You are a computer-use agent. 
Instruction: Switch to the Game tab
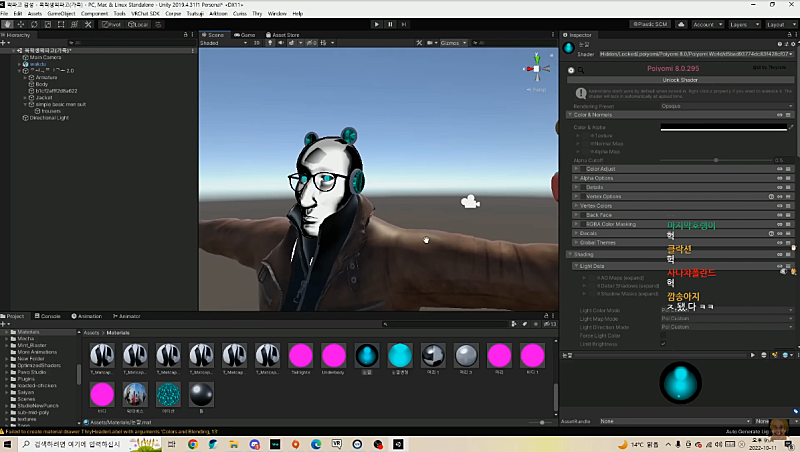pos(247,34)
